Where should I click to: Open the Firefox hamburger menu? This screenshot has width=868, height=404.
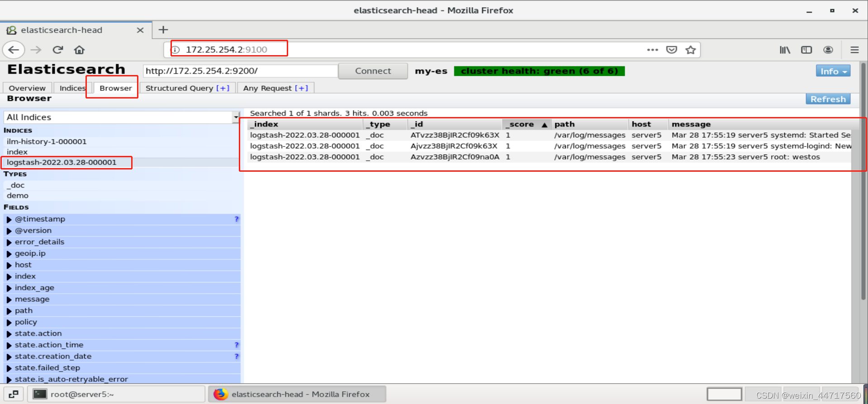854,50
